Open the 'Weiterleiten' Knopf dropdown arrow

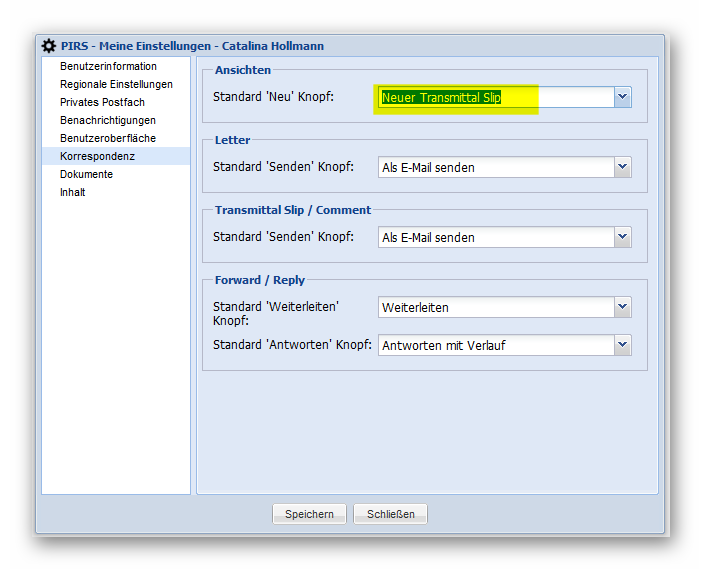[x=622, y=307]
